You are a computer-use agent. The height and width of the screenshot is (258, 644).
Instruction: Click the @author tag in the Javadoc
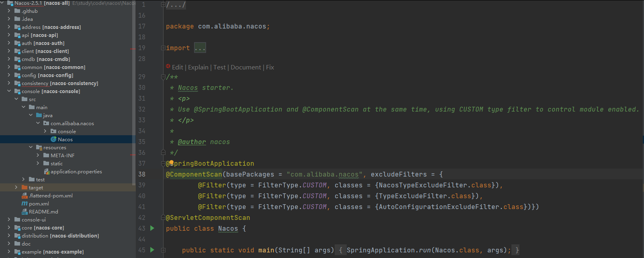192,142
